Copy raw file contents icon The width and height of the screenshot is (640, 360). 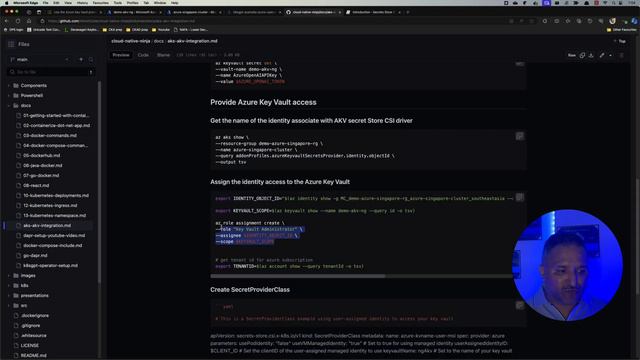pos(582,55)
